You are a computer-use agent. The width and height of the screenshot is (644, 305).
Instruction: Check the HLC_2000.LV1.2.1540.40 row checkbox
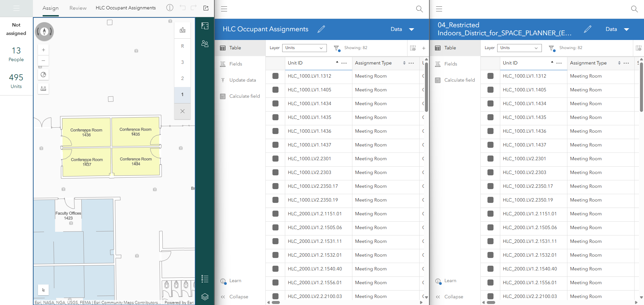click(x=275, y=269)
